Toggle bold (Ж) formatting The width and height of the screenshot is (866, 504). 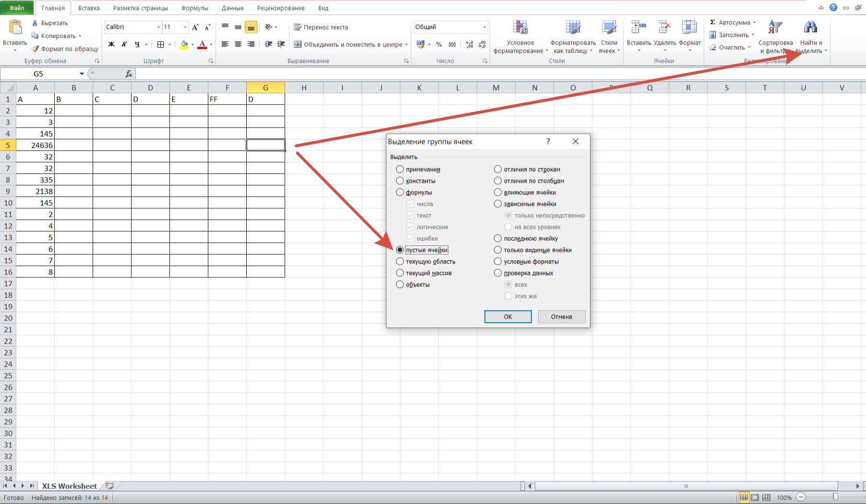point(111,44)
